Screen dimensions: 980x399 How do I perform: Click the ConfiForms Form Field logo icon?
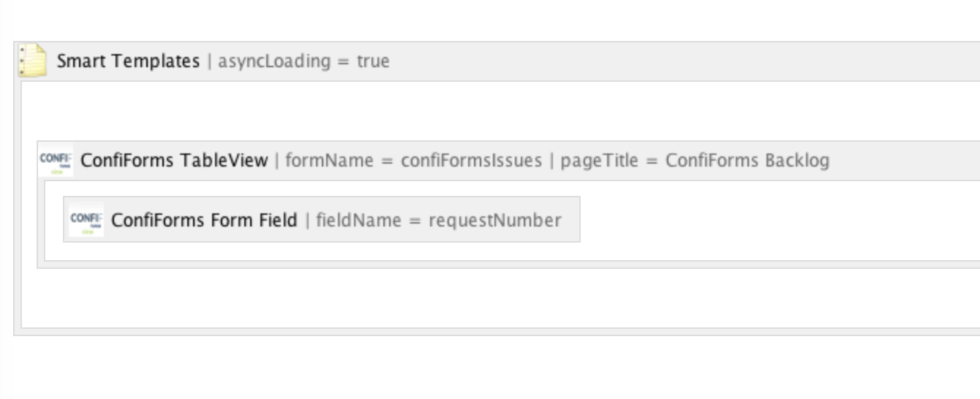click(x=86, y=219)
